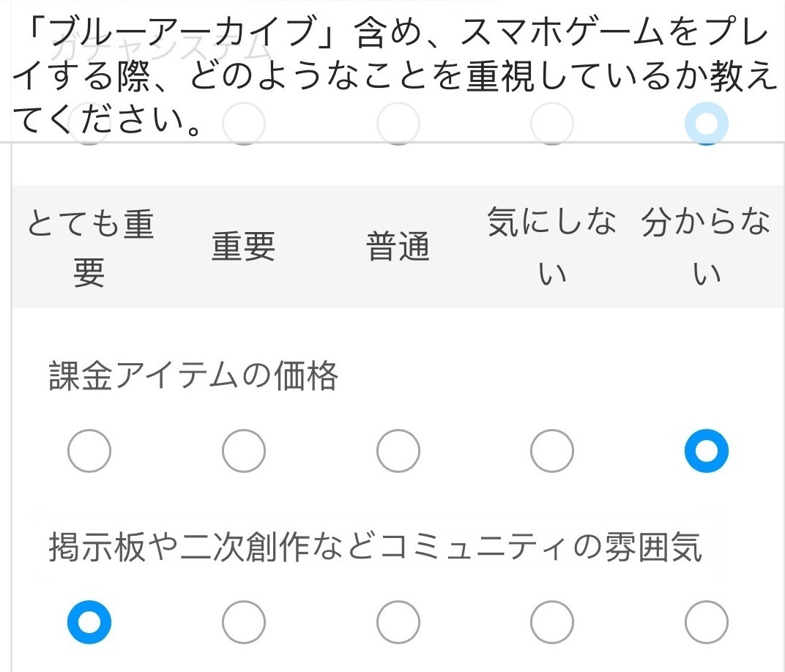
Task: Click the 重要 column header label
Action: point(244,247)
